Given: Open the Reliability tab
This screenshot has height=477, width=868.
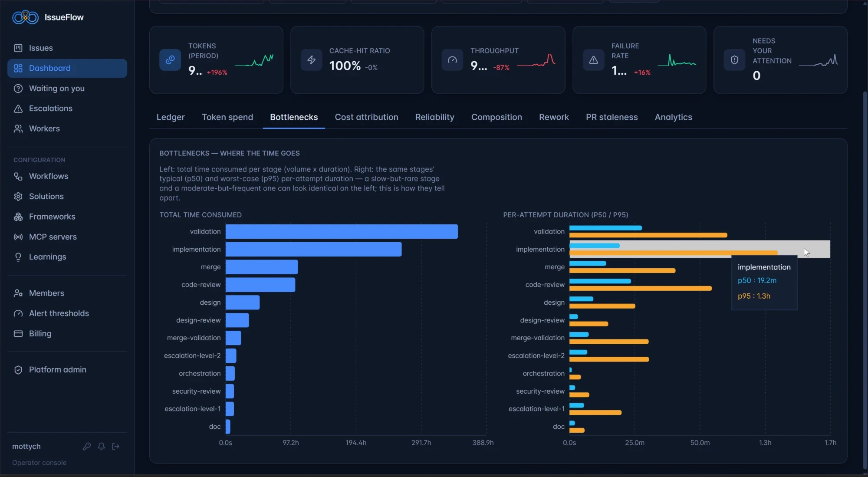Looking at the screenshot, I should click(434, 117).
